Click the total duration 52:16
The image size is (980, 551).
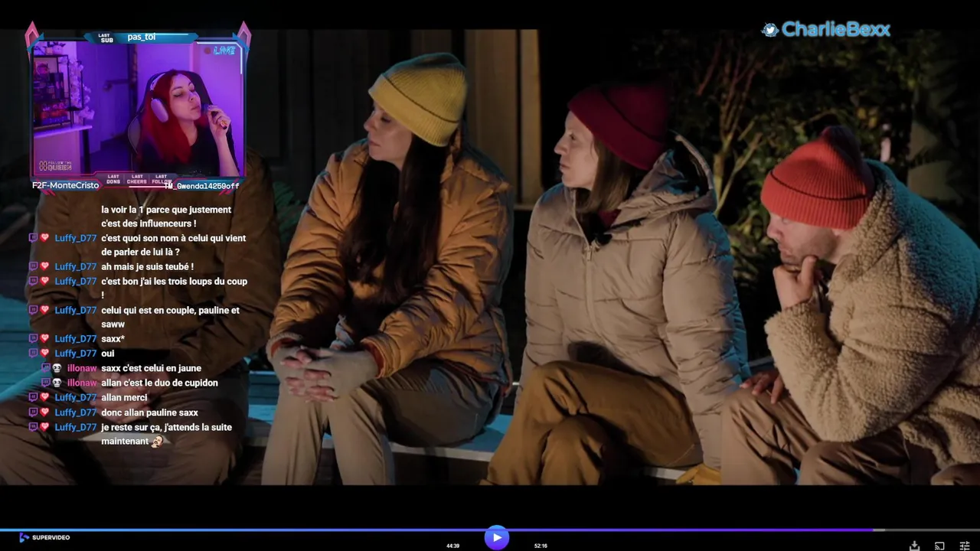541,546
